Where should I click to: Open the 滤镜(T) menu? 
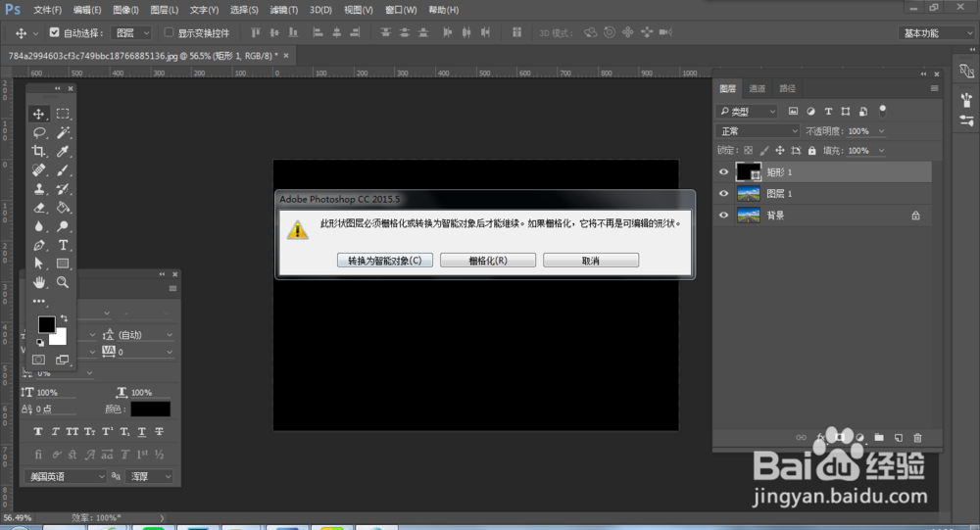pyautogui.click(x=284, y=10)
